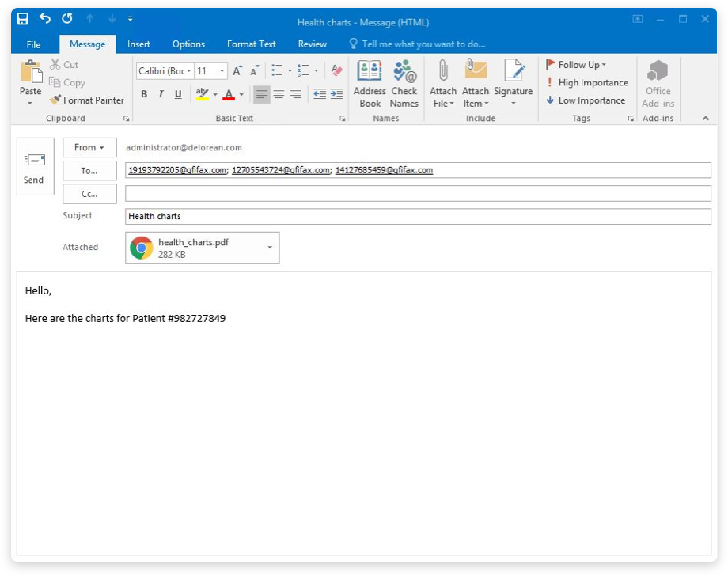The height and width of the screenshot is (576, 728).
Task: Select recipient 12705543724@gfifax.com
Action: pos(280,170)
